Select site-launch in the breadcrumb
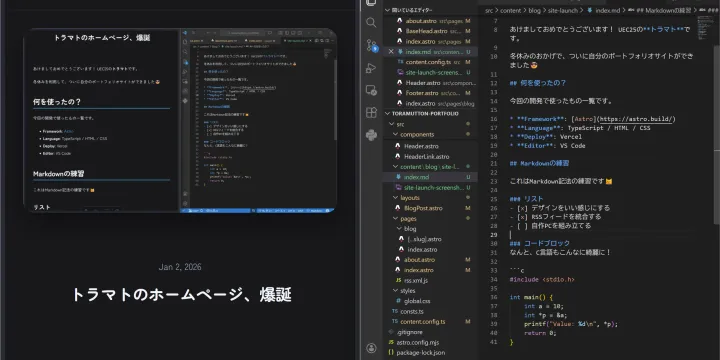The height and width of the screenshot is (360, 720). point(563,10)
